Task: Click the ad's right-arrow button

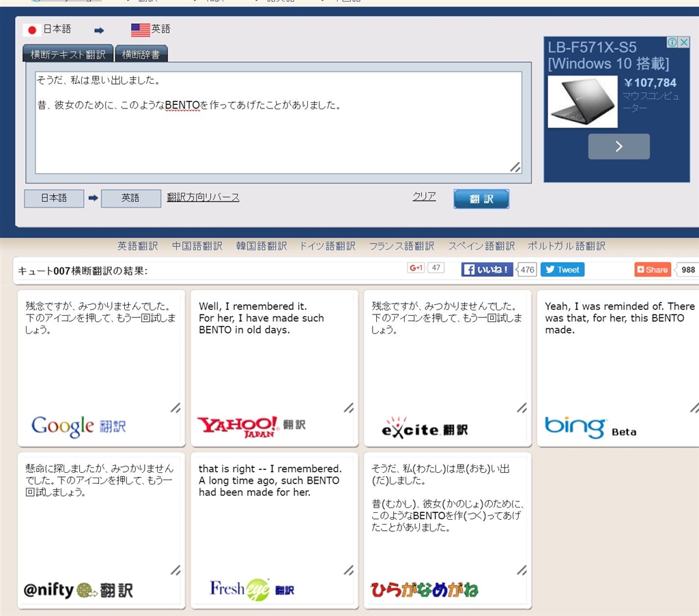Action: (618, 146)
